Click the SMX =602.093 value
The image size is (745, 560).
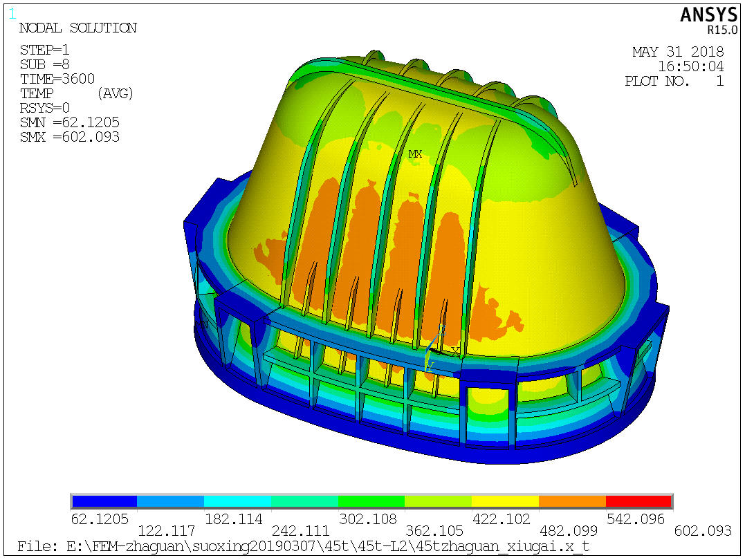[70, 137]
